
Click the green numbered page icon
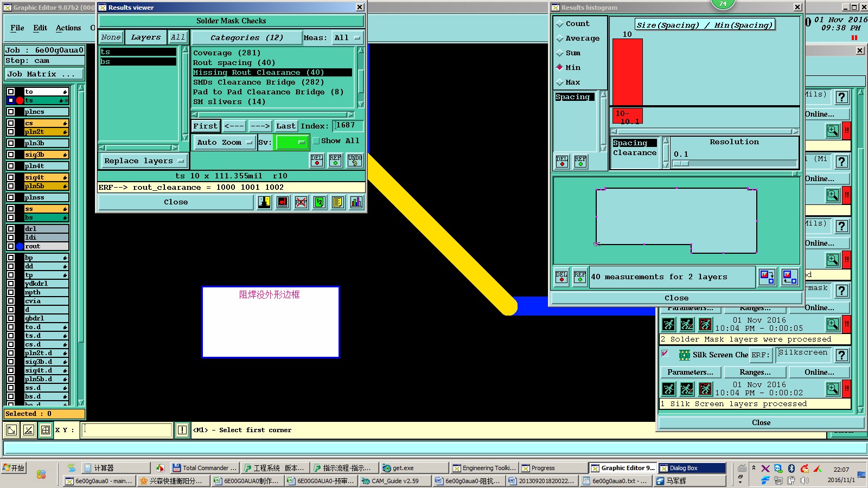320,202
